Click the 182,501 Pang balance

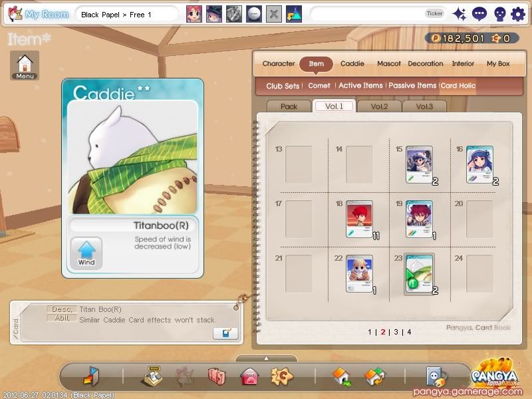[x=458, y=39]
